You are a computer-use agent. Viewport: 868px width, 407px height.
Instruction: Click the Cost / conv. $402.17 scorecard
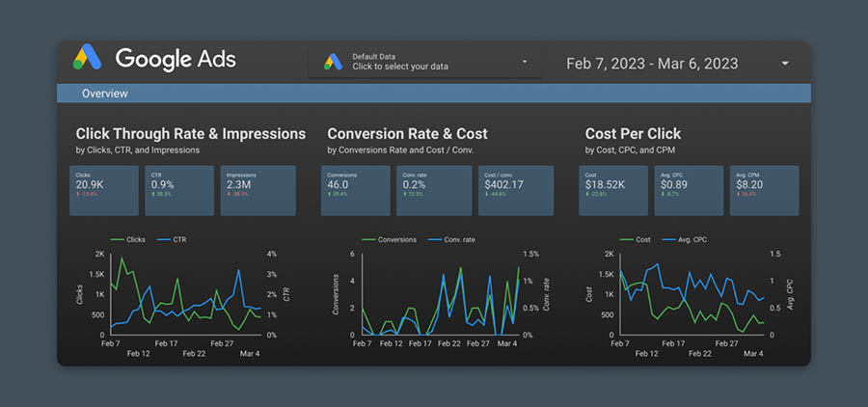tap(516, 189)
